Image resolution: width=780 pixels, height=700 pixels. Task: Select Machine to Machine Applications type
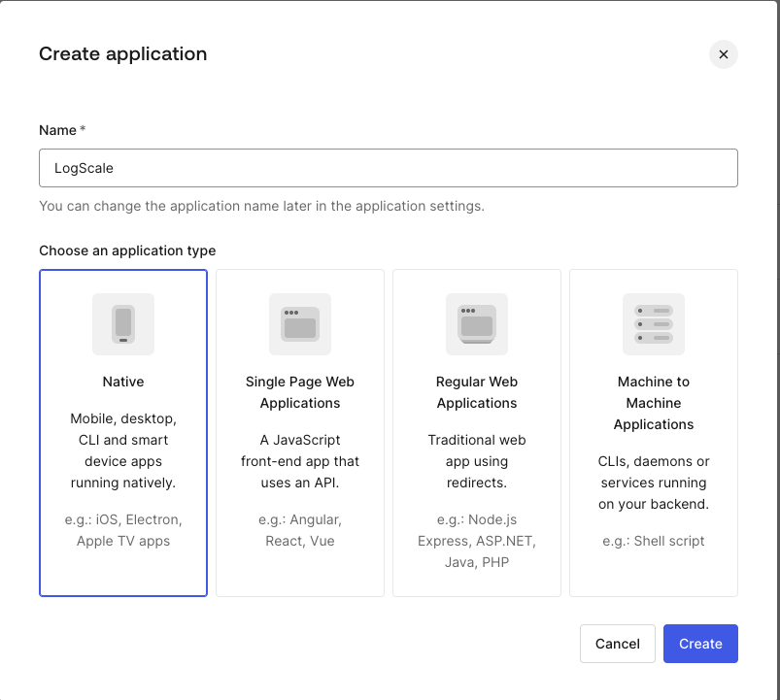point(653,432)
